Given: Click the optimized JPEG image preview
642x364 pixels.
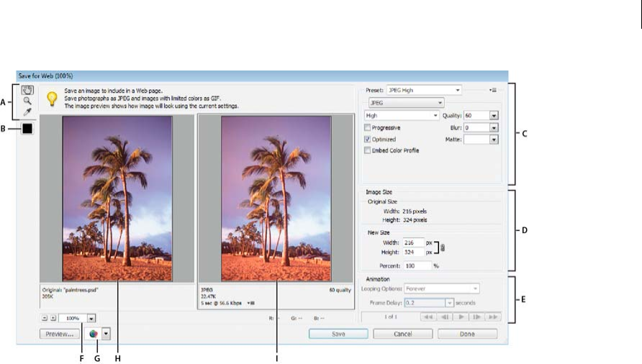Looking at the screenshot, I should point(276,199).
